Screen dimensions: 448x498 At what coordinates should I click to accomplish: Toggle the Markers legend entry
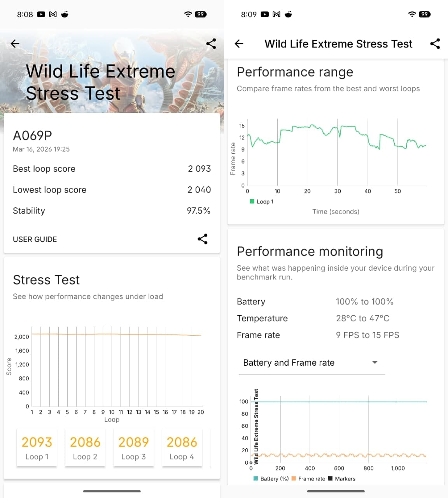(x=342, y=479)
